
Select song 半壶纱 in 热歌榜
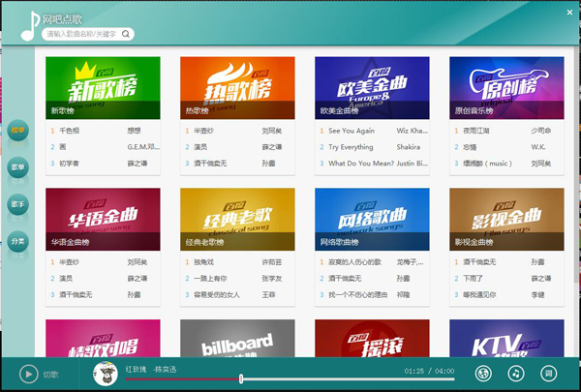pyautogui.click(x=203, y=131)
